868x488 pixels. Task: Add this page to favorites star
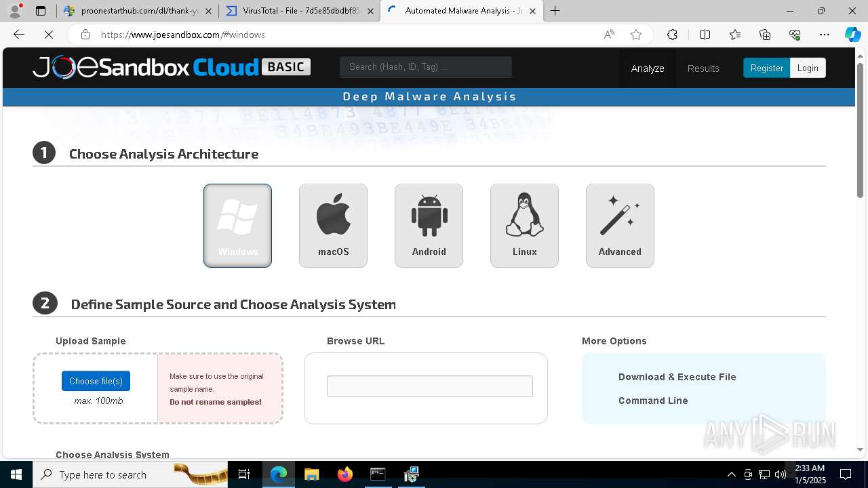point(636,35)
